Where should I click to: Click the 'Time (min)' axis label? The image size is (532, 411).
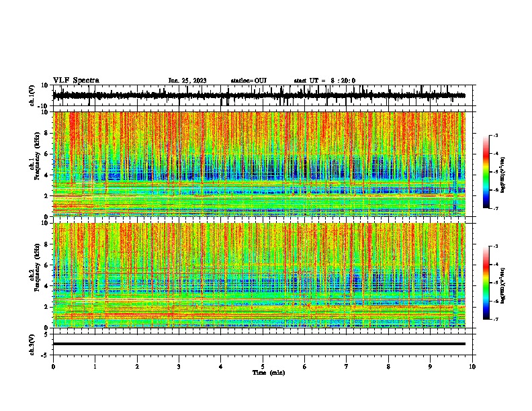pos(269,373)
